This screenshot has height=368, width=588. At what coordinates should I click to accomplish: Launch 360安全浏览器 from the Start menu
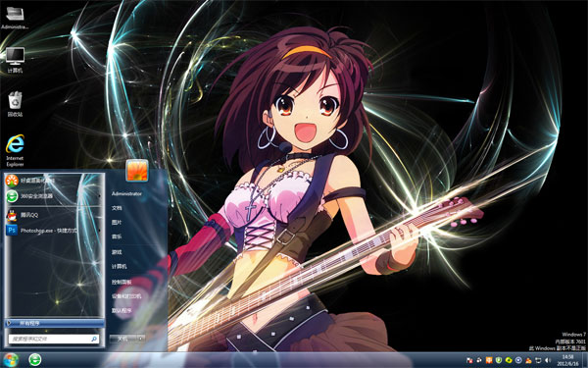tap(54, 196)
